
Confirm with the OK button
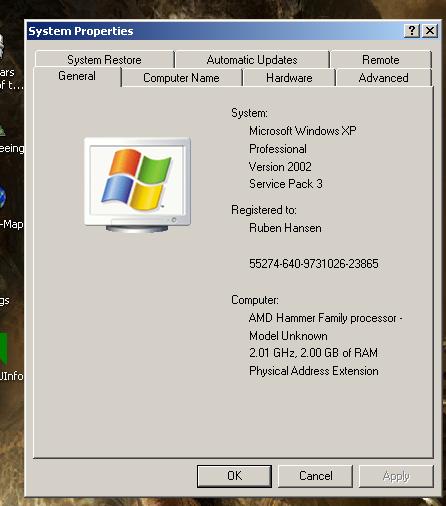(x=234, y=476)
